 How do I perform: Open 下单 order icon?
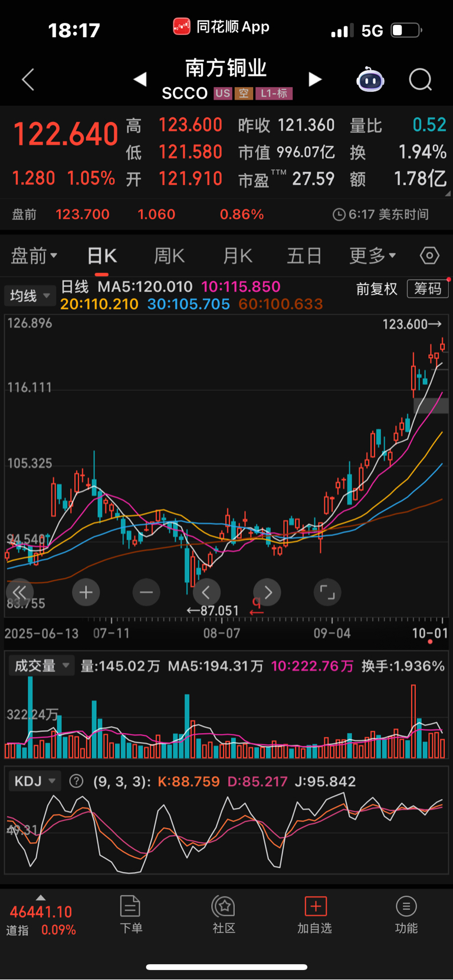130,906
